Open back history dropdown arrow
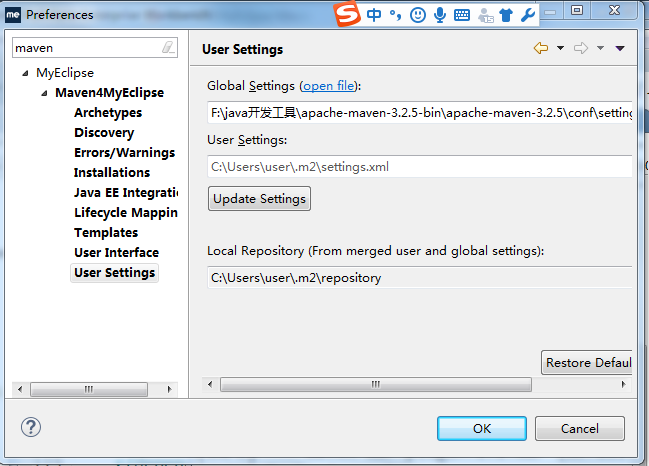649x466 pixels. point(560,48)
